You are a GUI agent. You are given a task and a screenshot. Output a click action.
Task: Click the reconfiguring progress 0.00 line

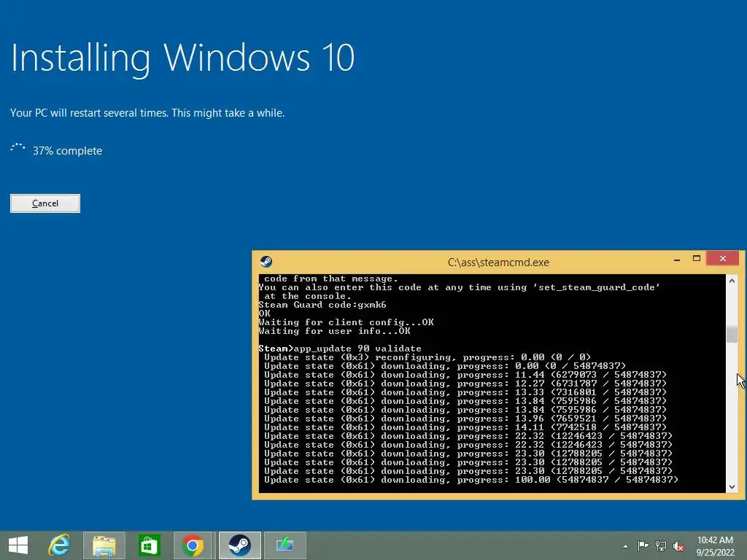coord(427,357)
